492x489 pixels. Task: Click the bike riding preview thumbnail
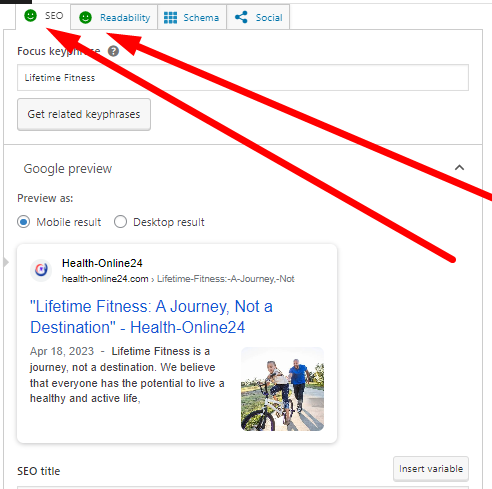tap(282, 389)
